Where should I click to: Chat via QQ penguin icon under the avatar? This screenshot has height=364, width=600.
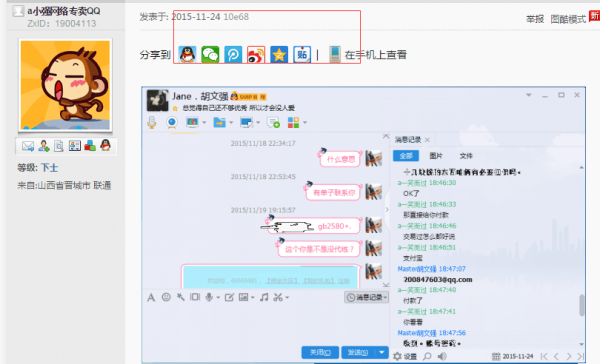pos(105,145)
